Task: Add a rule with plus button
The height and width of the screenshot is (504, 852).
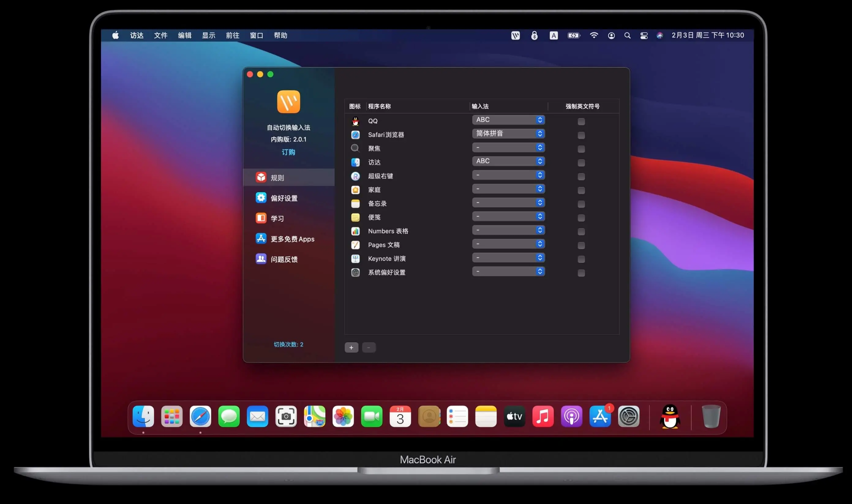Action: 351,347
